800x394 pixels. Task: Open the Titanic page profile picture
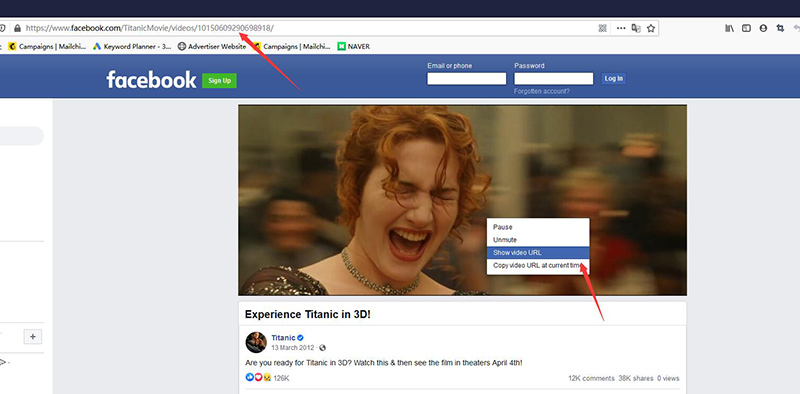256,342
